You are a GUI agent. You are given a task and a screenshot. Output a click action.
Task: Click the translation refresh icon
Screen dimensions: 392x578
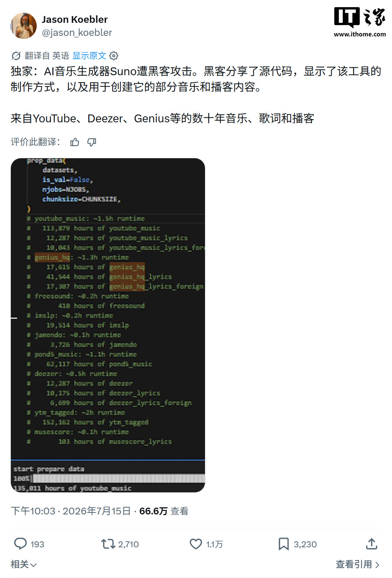tap(16, 56)
